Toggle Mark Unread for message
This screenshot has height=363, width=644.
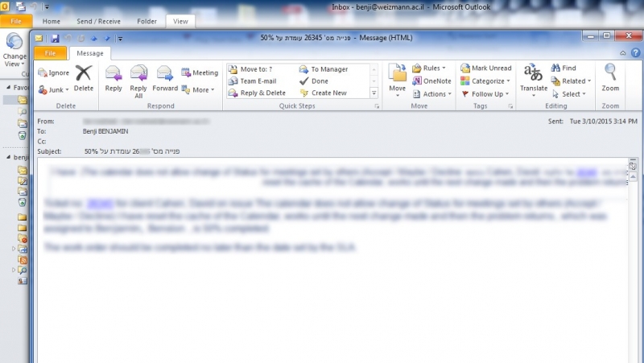click(x=486, y=68)
